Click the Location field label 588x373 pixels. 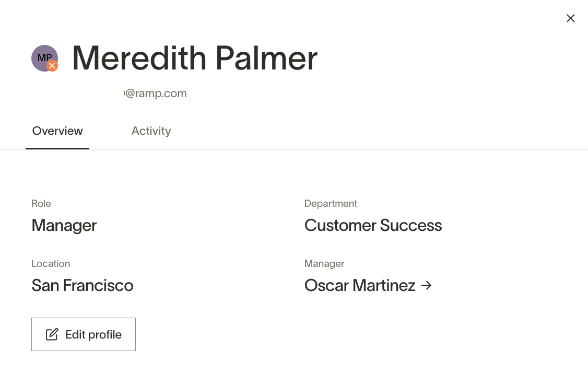pos(51,263)
